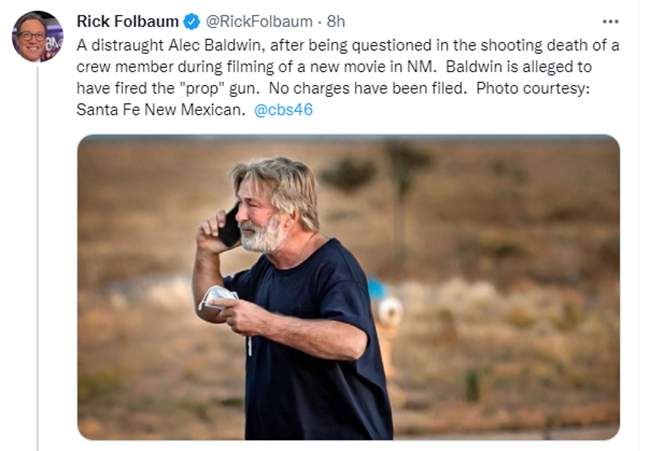The width and height of the screenshot is (650, 451).
Task: Open the tweet's three-dot More menu
Action: 610,21
